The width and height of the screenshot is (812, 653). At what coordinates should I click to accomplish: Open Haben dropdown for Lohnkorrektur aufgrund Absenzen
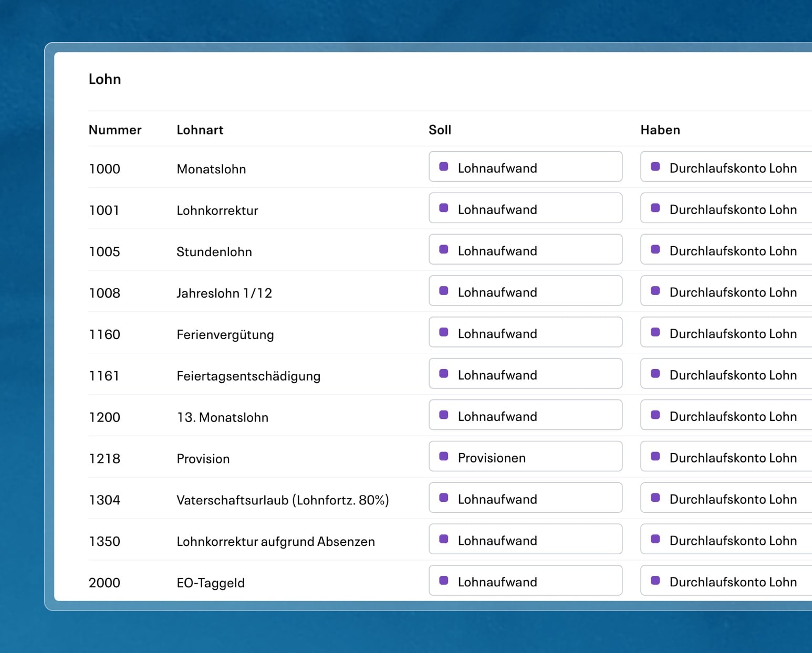(726, 540)
